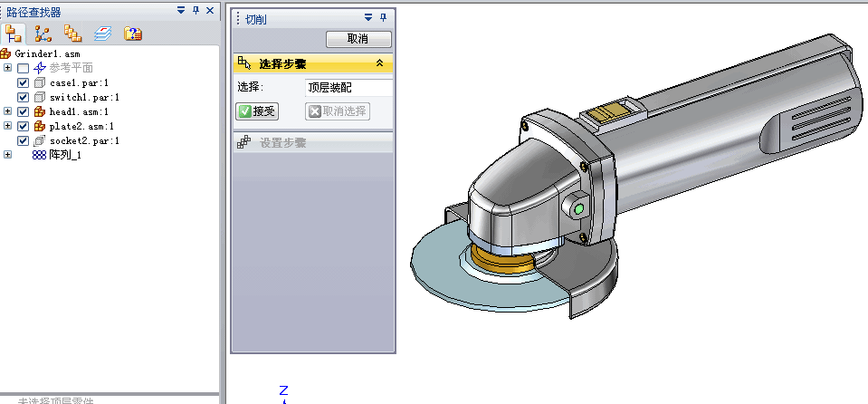The image size is (868, 404).
Task: Select socket2.par:1 in the tree
Action: pos(84,140)
